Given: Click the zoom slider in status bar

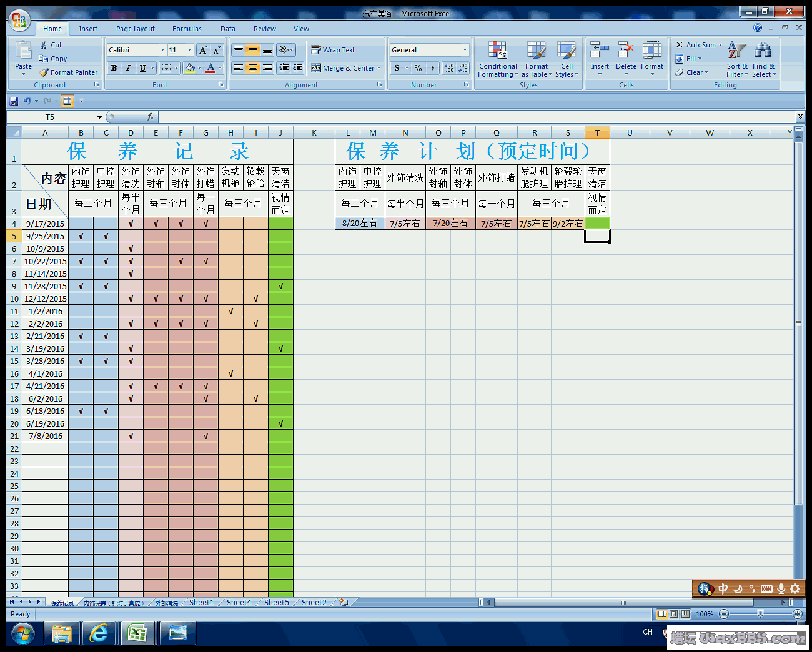Looking at the screenshot, I should (x=760, y=614).
